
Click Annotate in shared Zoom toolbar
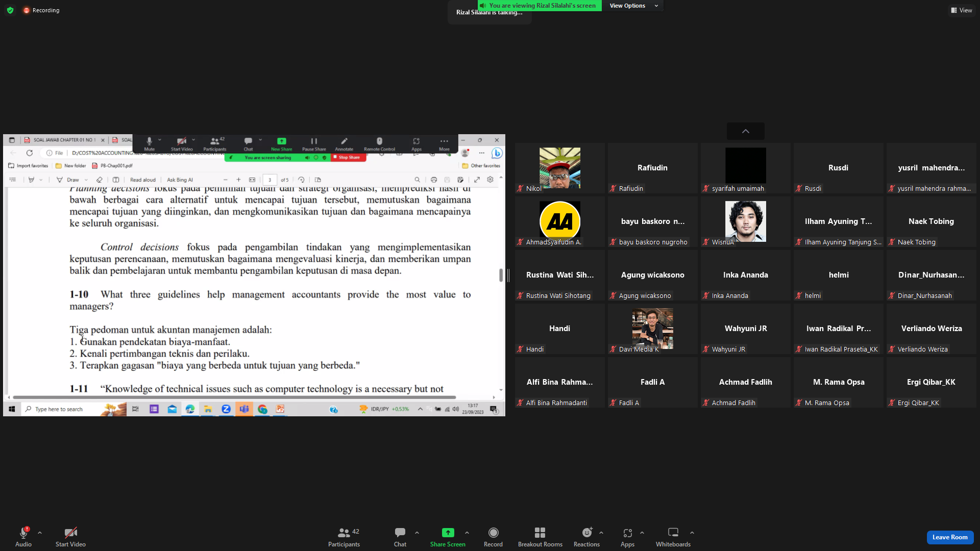(x=344, y=144)
